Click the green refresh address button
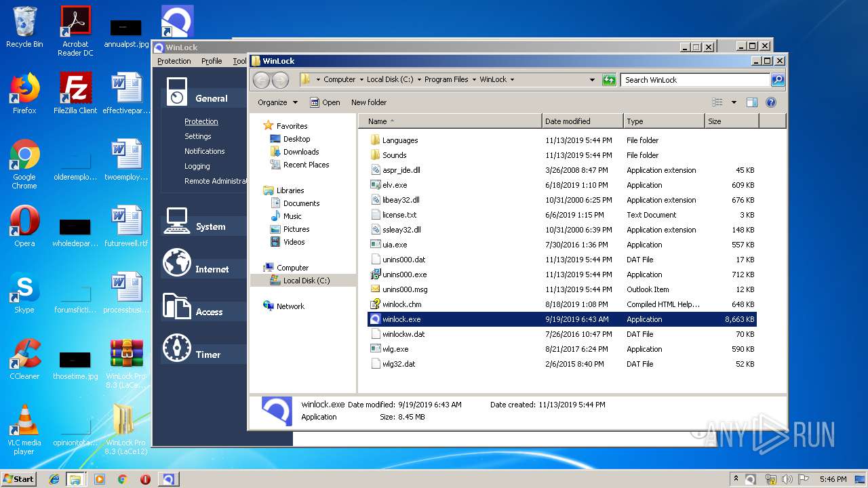 click(609, 80)
